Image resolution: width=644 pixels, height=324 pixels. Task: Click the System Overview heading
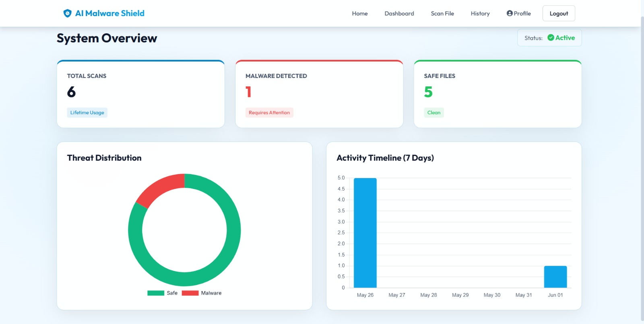pos(107,38)
